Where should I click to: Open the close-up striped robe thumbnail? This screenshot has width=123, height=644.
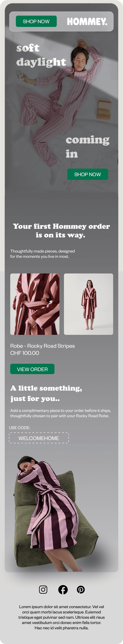[35, 304]
